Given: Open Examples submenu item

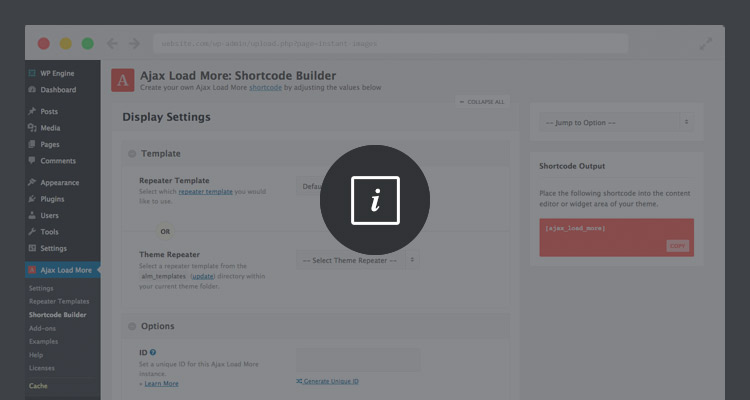Looking at the screenshot, I should [x=43, y=342].
